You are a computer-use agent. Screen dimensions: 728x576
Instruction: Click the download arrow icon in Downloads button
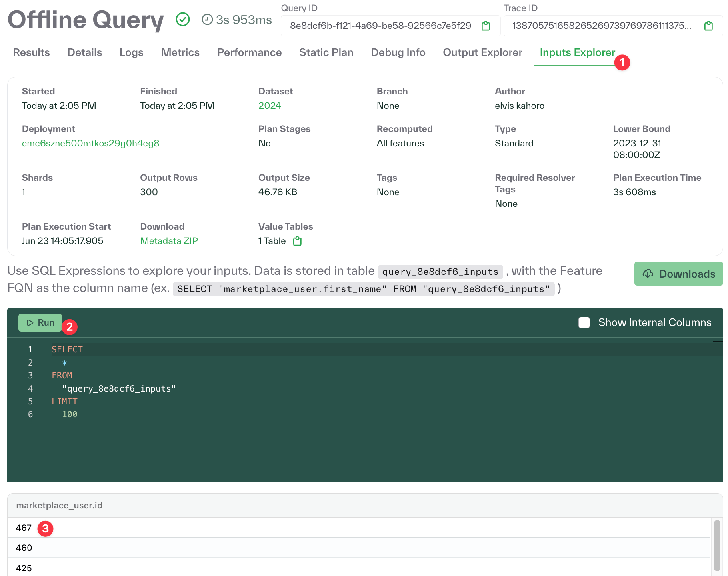[648, 274]
